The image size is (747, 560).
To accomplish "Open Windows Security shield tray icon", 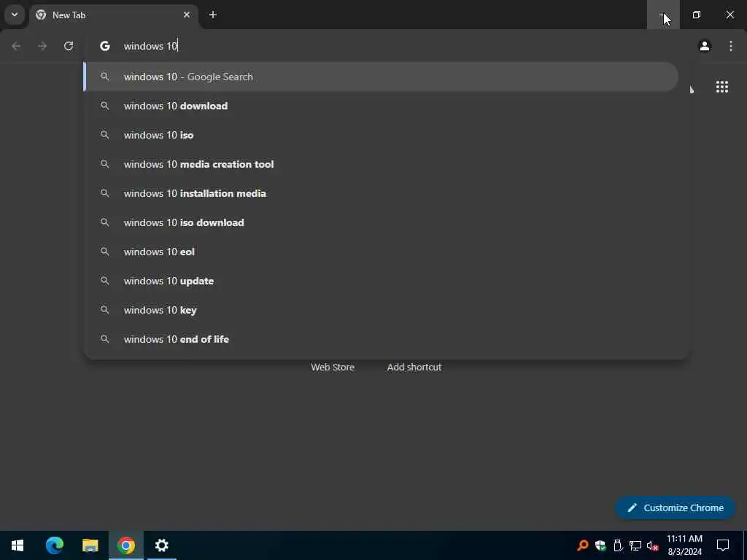I will tap(600, 545).
